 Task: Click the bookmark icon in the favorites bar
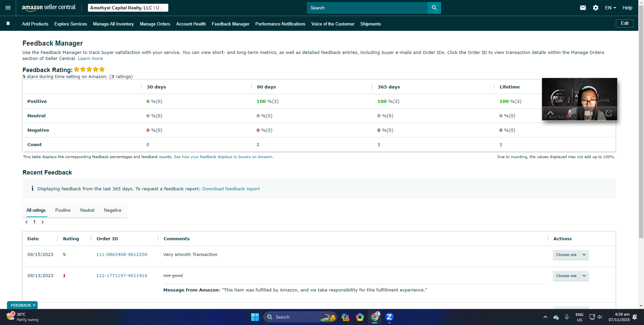tap(8, 23)
